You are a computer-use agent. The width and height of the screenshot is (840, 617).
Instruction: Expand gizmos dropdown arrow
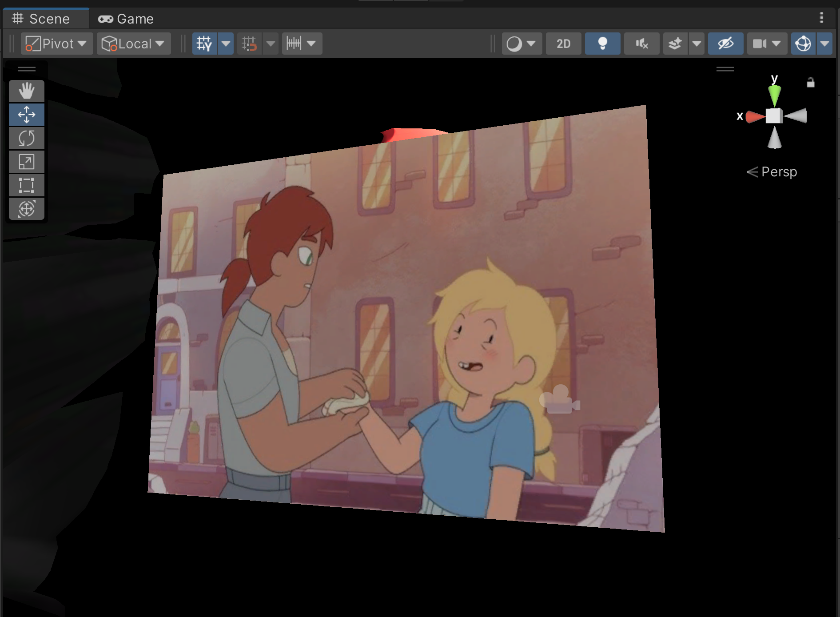(824, 44)
